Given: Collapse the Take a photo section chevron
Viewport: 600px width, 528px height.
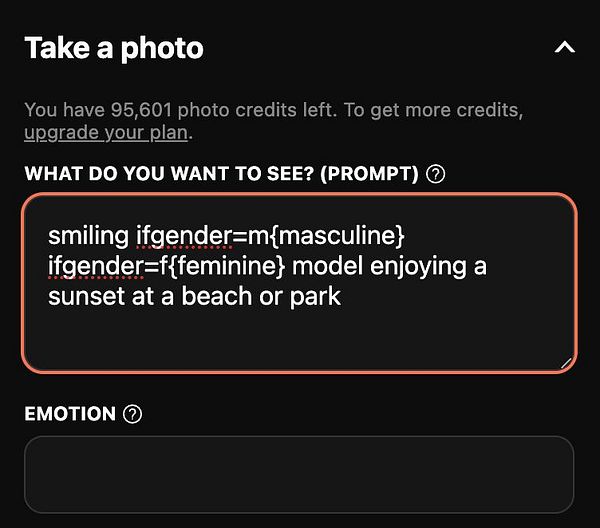Looking at the screenshot, I should pos(564,47).
